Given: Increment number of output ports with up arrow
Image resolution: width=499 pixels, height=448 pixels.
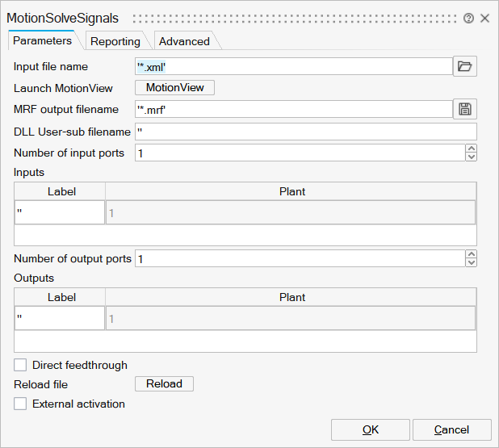Looking at the screenshot, I should pos(472,254).
